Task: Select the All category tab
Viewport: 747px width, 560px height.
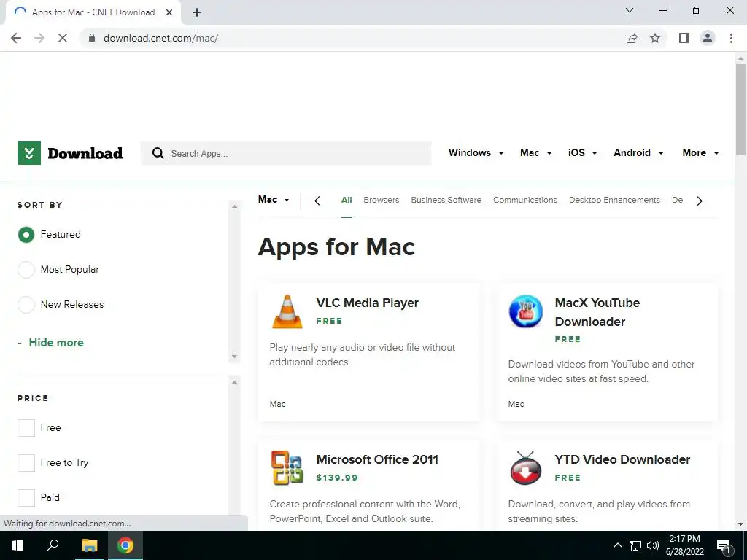Action: point(347,200)
